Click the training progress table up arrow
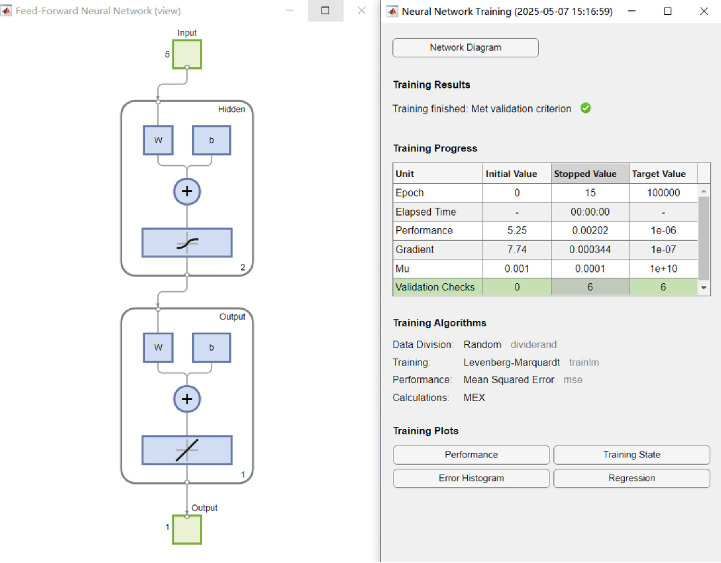Viewport: 721px width, 563px height. pyautogui.click(x=704, y=190)
